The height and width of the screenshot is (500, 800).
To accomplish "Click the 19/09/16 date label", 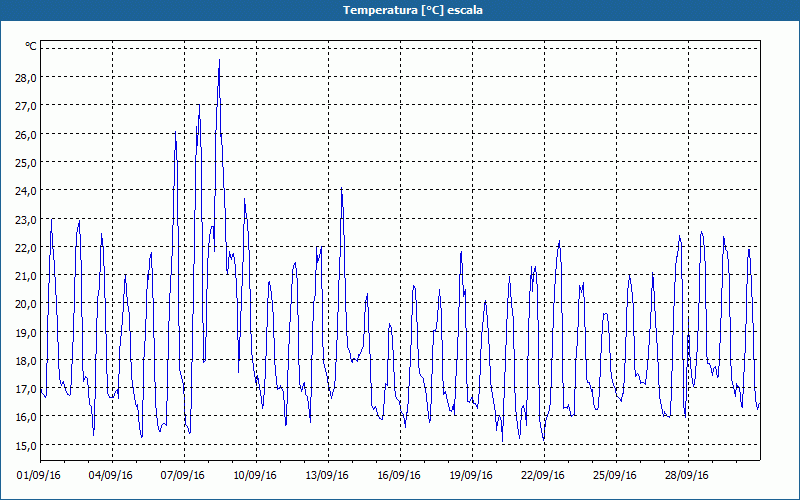I will pos(471,475).
